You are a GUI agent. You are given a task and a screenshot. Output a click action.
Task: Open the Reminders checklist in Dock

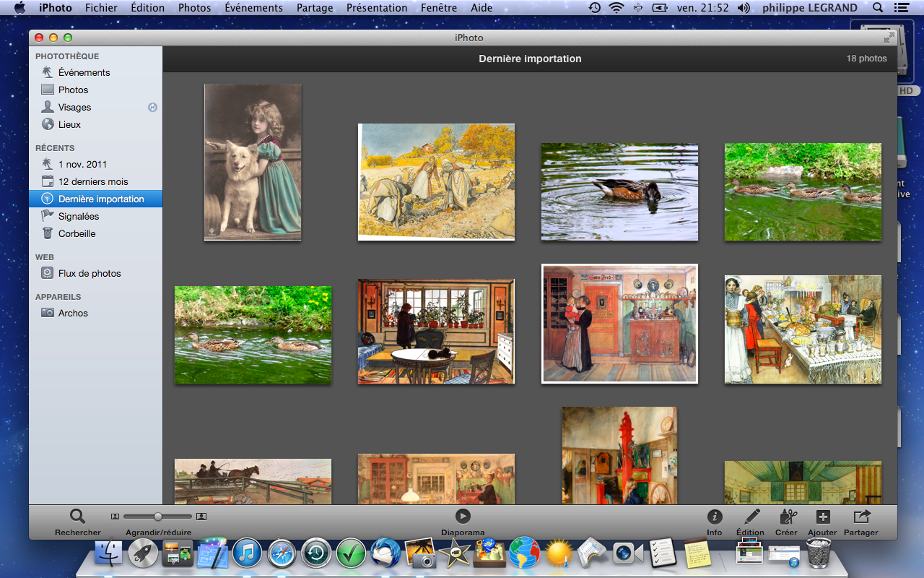click(x=663, y=553)
